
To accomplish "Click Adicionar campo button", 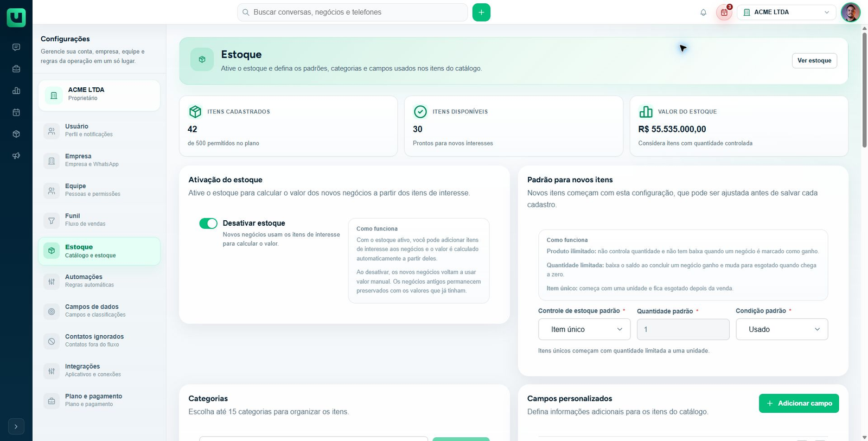I will 799,403.
